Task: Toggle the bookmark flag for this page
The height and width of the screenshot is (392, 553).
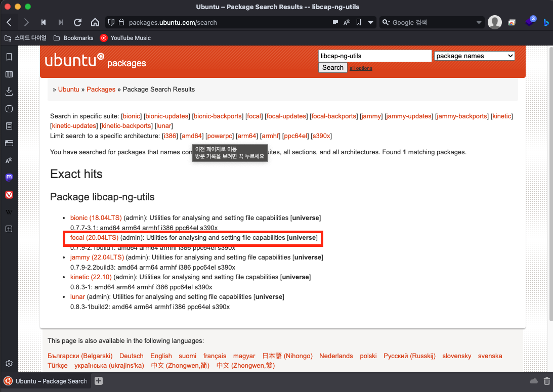Action: pos(359,22)
